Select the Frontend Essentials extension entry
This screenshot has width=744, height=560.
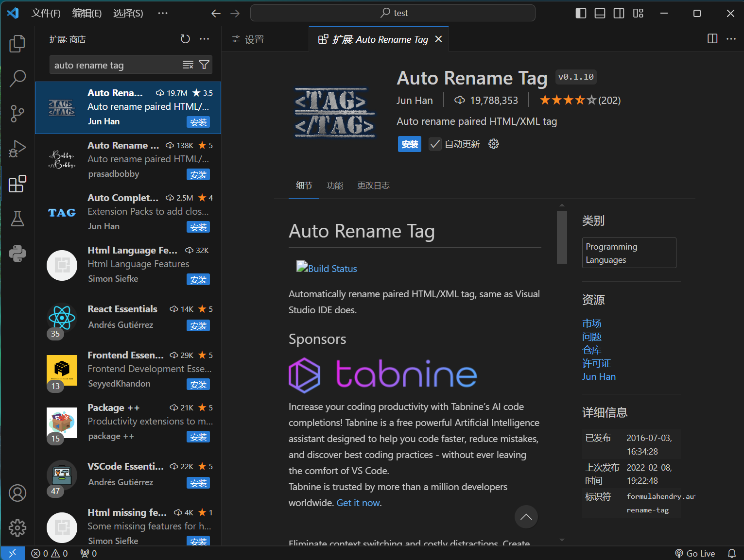pyautogui.click(x=128, y=370)
